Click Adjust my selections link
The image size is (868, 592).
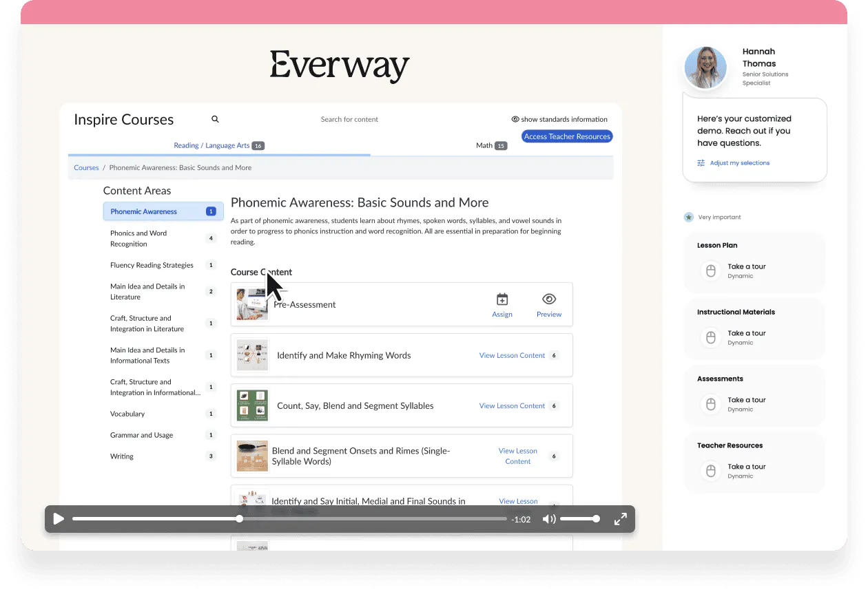point(740,163)
